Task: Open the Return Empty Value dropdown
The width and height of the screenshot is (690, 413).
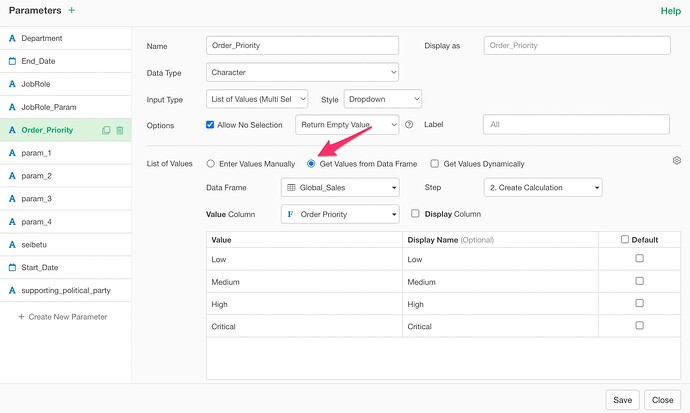Action: [347, 124]
